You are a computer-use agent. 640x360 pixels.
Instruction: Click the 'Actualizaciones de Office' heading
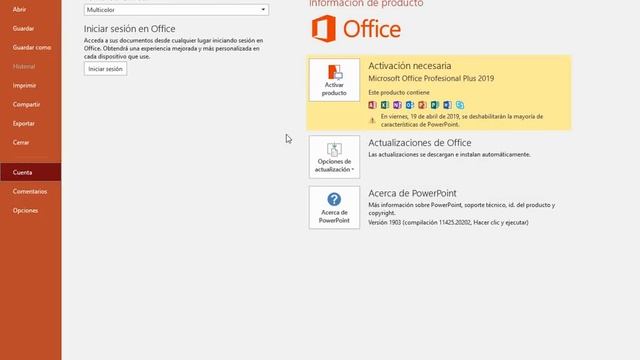point(420,143)
